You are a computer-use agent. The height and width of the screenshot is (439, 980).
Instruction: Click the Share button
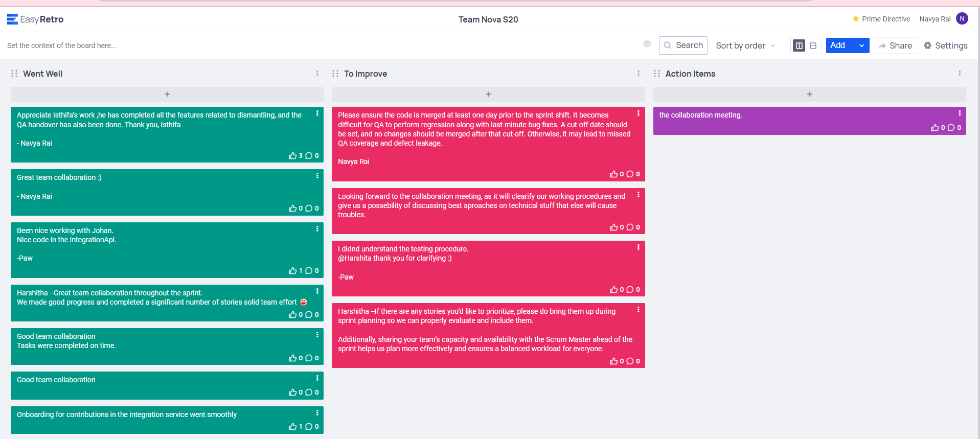895,45
